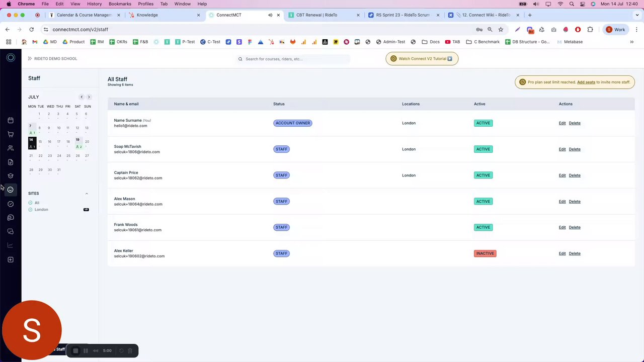Select the staff smiley icon in sidebar
This screenshot has width=644, height=362.
pos(11,190)
